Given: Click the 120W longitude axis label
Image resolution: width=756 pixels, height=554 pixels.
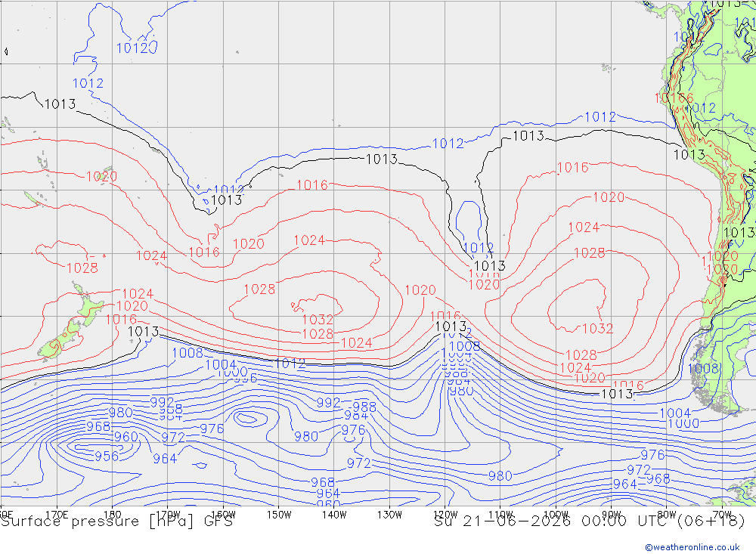Looking at the screenshot, I should coord(445,515).
